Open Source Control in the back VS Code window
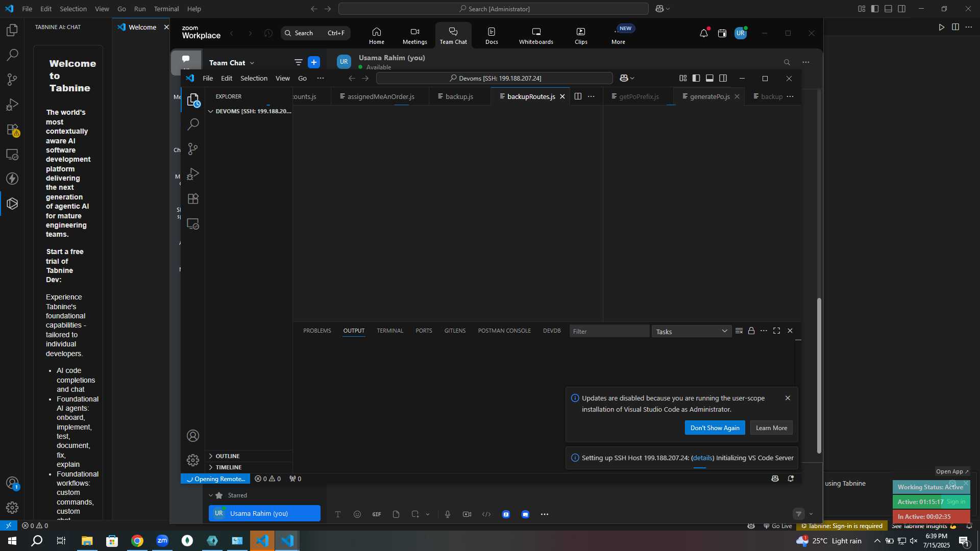The image size is (980, 551). click(x=12, y=80)
